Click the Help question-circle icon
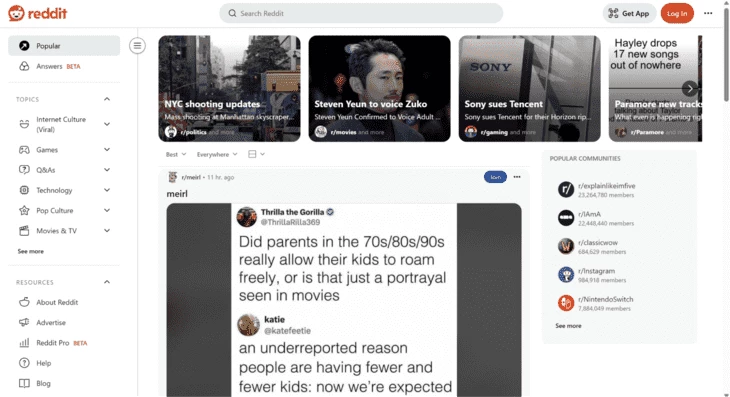The image size is (730, 397). (x=24, y=363)
